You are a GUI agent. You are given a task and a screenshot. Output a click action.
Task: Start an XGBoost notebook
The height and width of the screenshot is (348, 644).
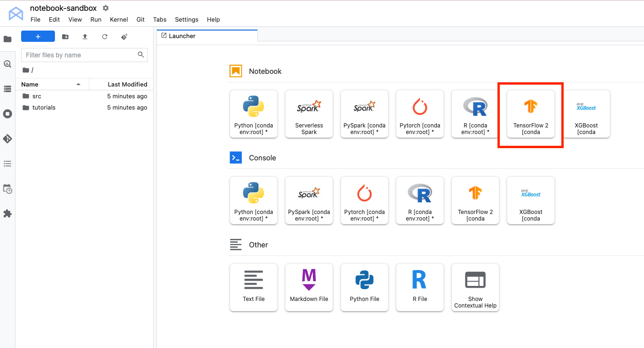pyautogui.click(x=586, y=114)
